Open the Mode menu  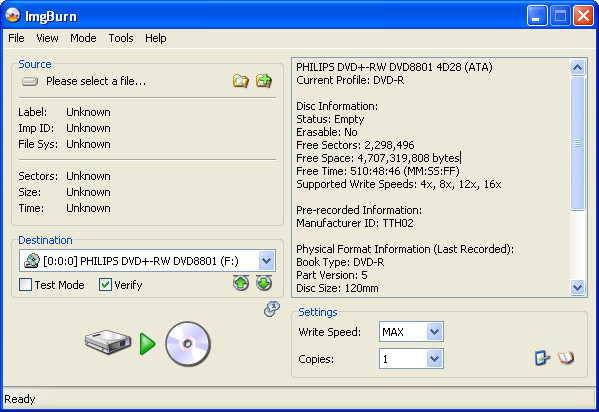tap(83, 38)
